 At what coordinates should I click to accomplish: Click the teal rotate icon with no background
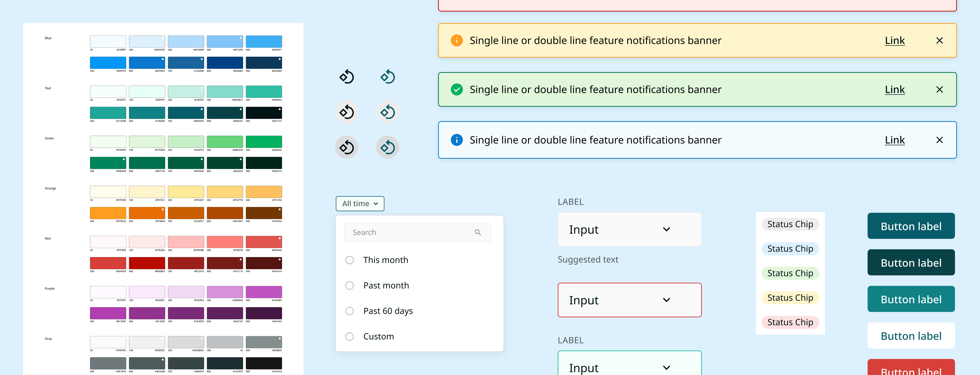click(388, 77)
